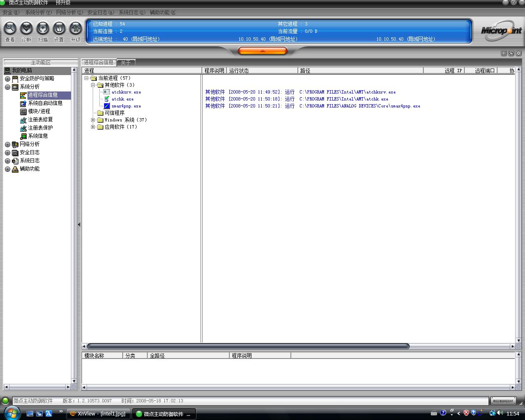Screen dimensions: 525x420
Task: Open the Windows Start orb
Action: [11, 413]
